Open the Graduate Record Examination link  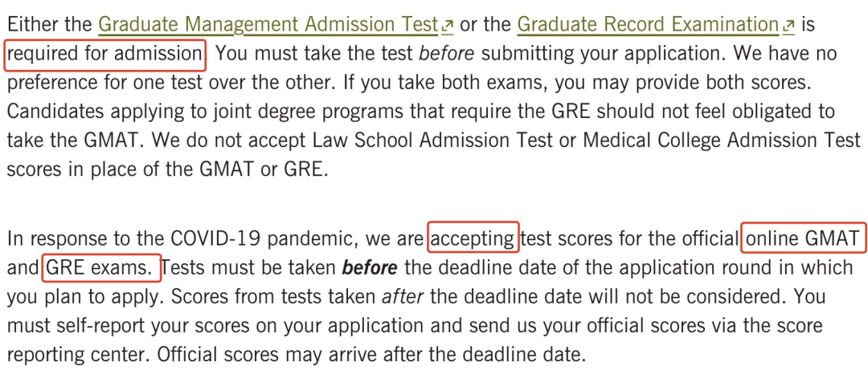(647, 24)
